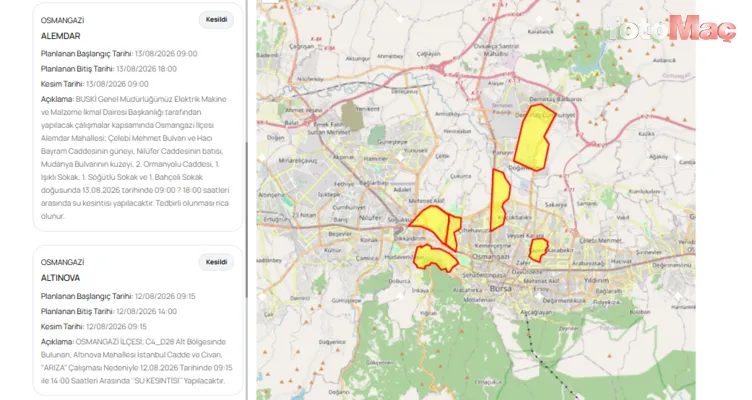
Task: Click planned start date 13/08/2026 09:00
Action: pos(166,54)
